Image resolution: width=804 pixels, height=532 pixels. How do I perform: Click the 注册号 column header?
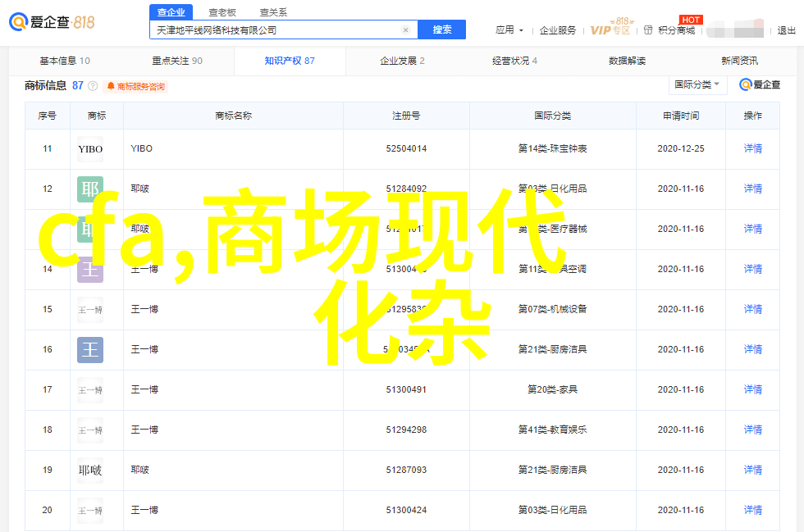pos(406,116)
